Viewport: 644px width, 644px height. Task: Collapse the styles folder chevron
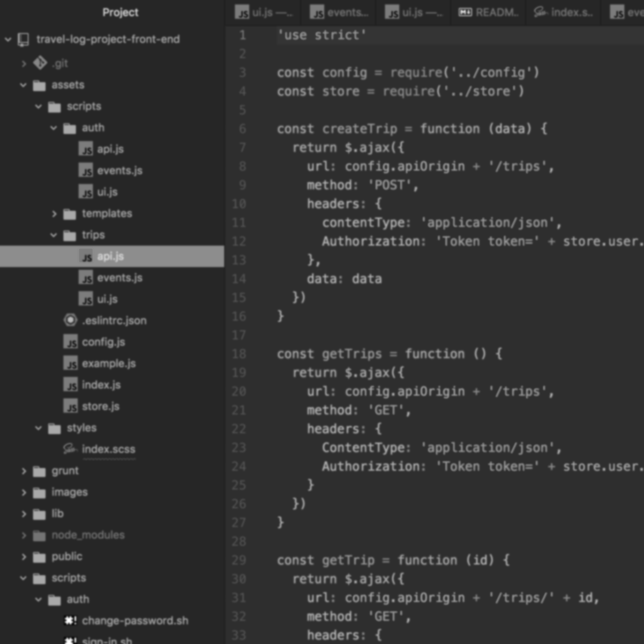pos(38,428)
